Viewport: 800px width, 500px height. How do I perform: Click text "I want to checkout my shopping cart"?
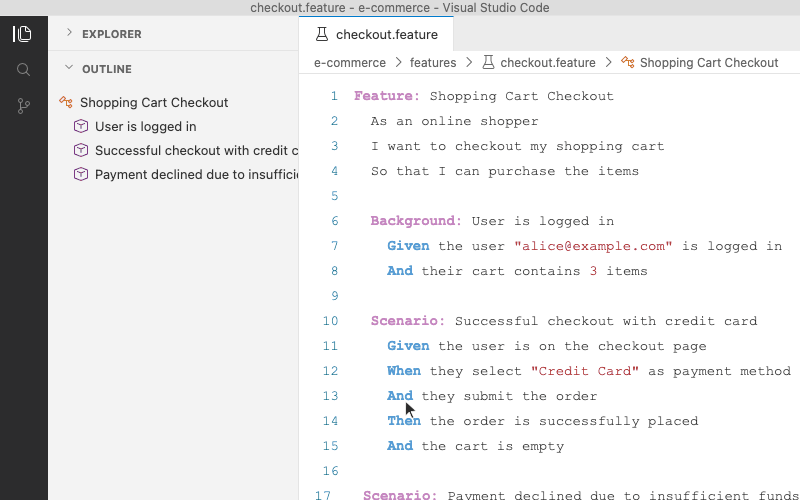pos(517,146)
